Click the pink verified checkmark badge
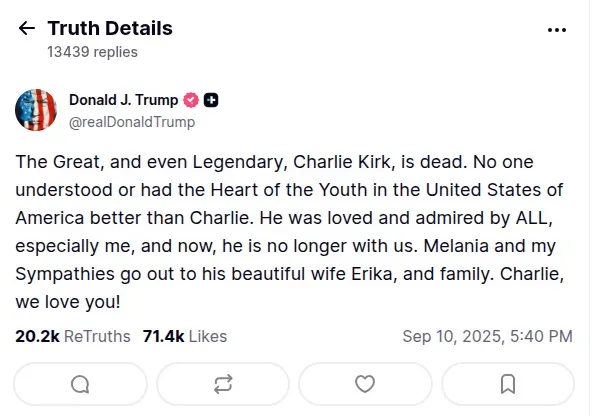The image size is (600, 416). coord(192,100)
